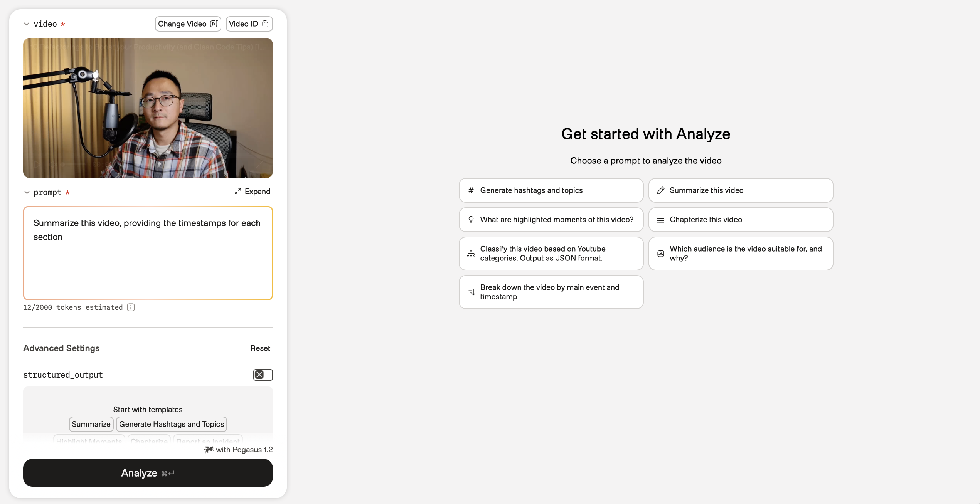Image resolution: width=980 pixels, height=504 pixels.
Task: Copy the Video ID using the clipboard icon
Action: [x=265, y=24]
